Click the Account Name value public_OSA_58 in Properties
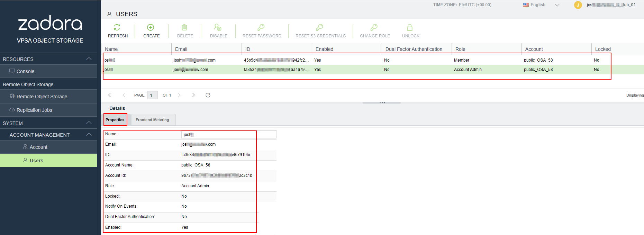 196,165
